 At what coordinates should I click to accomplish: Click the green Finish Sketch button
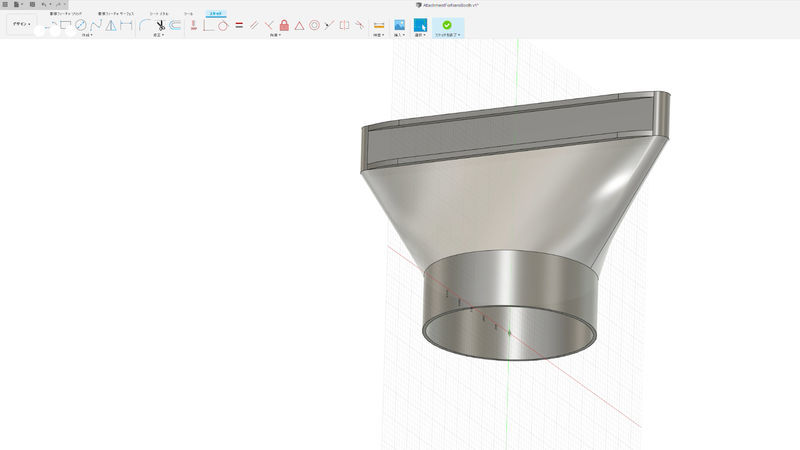(447, 25)
